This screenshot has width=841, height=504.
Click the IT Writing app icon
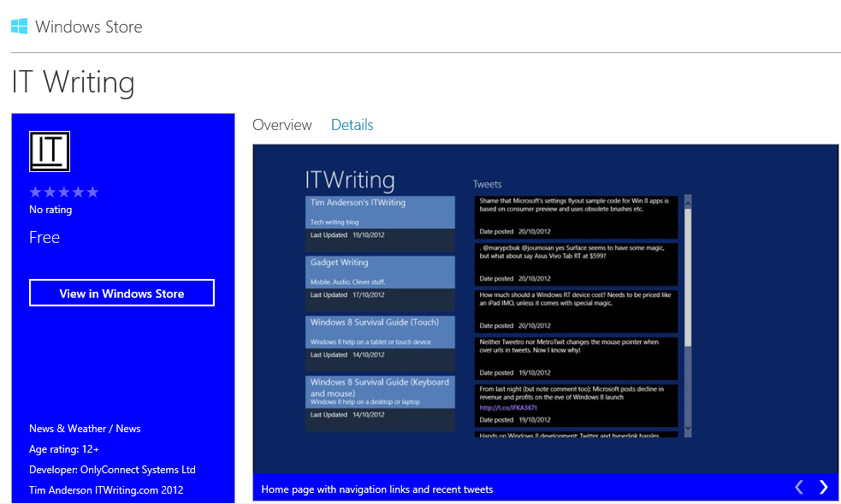50,151
